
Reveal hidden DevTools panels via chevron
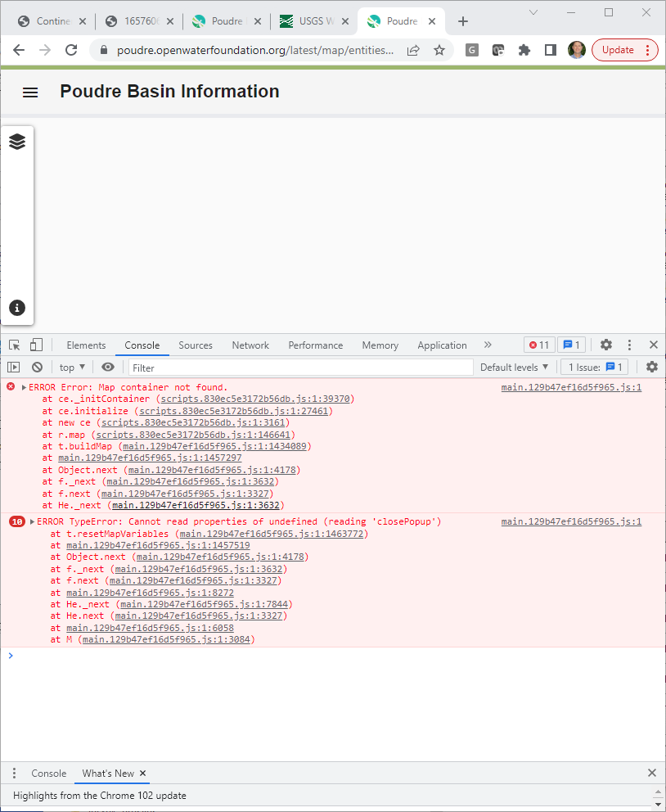(488, 345)
